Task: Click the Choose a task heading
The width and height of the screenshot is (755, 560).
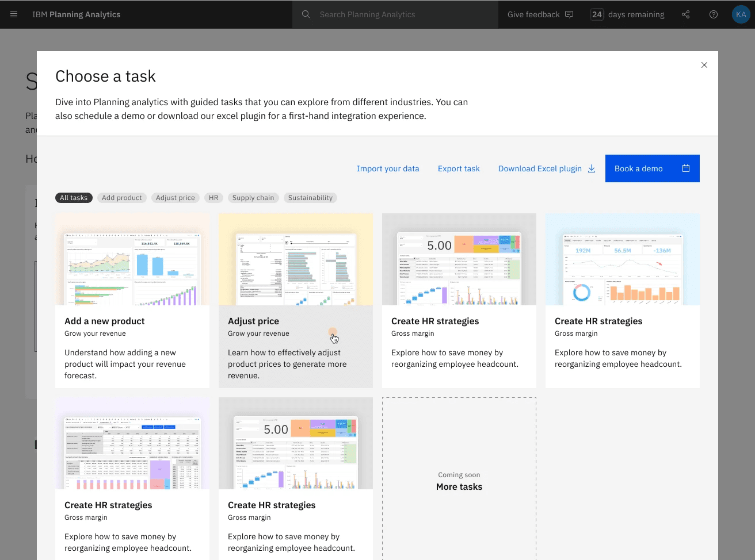Action: pyautogui.click(x=105, y=76)
